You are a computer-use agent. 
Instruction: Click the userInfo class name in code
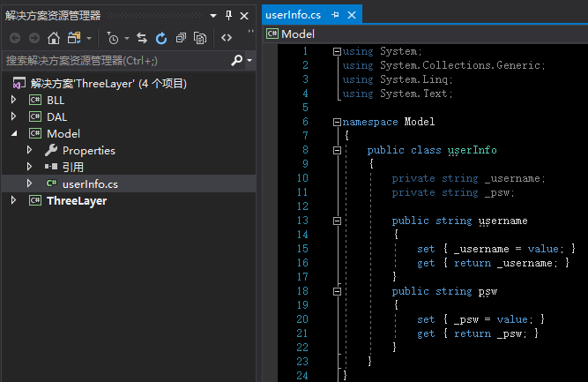[473, 150]
